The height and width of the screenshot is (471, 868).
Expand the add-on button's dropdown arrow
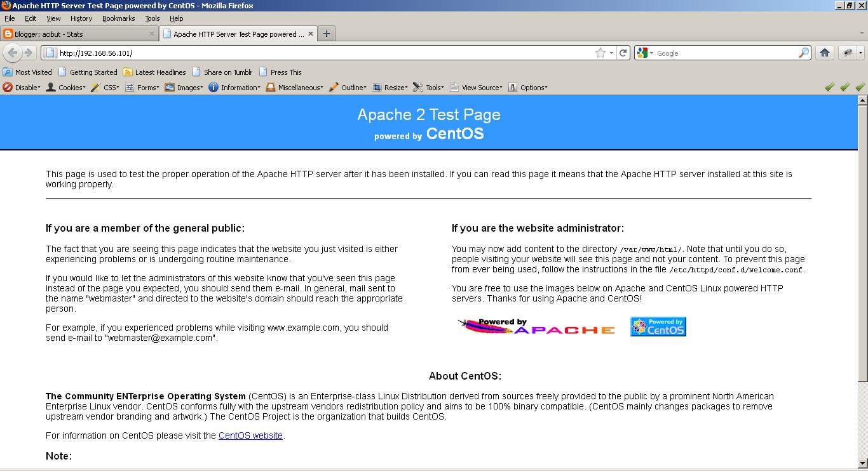(860, 53)
